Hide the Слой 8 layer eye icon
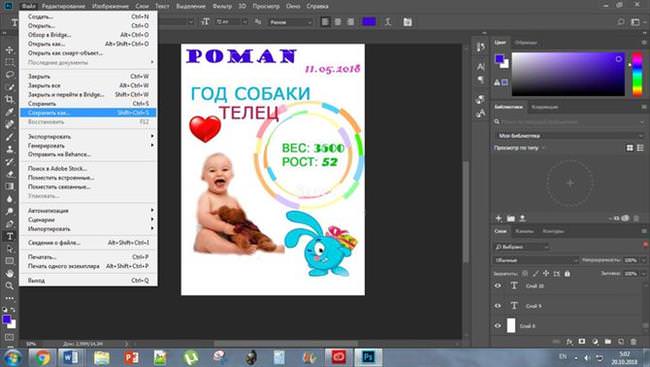Screen dimensions: 650x367 [498, 326]
